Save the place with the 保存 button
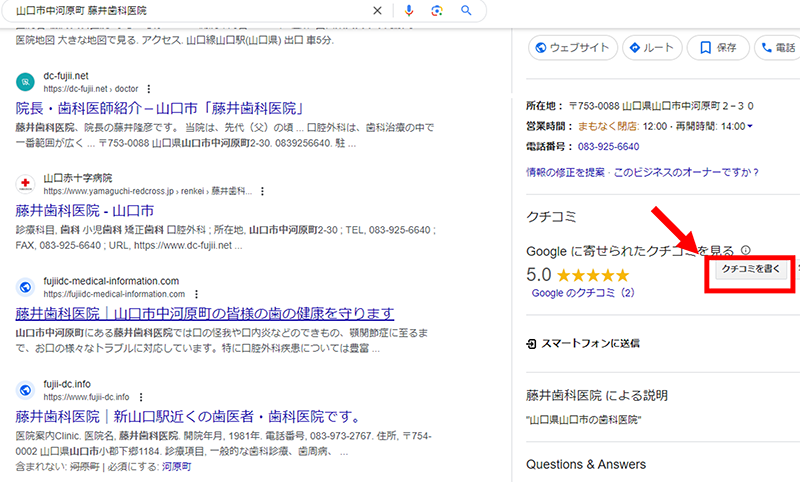This screenshot has width=800, height=482. pyautogui.click(x=718, y=48)
